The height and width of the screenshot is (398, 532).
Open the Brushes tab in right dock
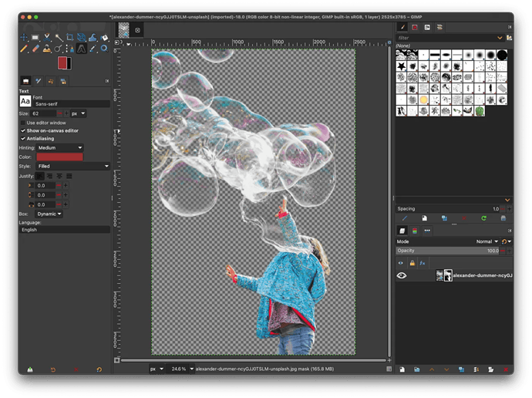pos(402,27)
